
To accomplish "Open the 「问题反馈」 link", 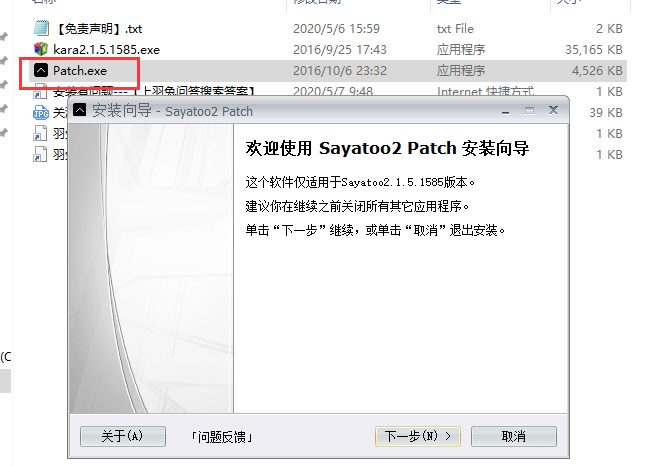I will tap(222, 437).
